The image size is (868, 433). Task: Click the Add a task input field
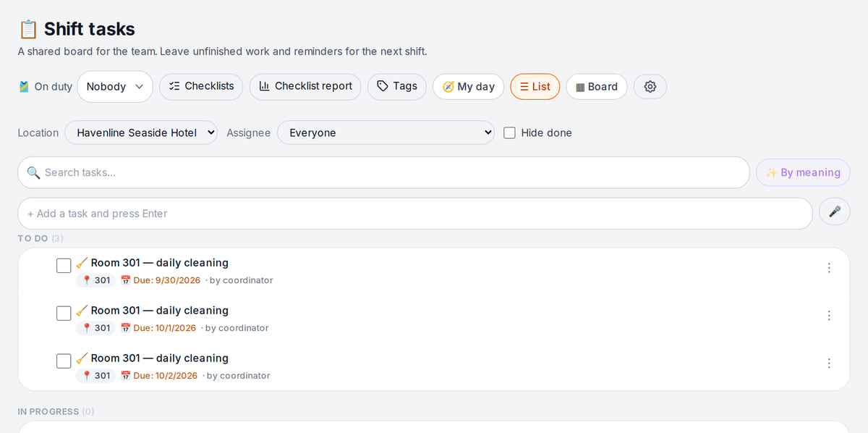tap(415, 214)
